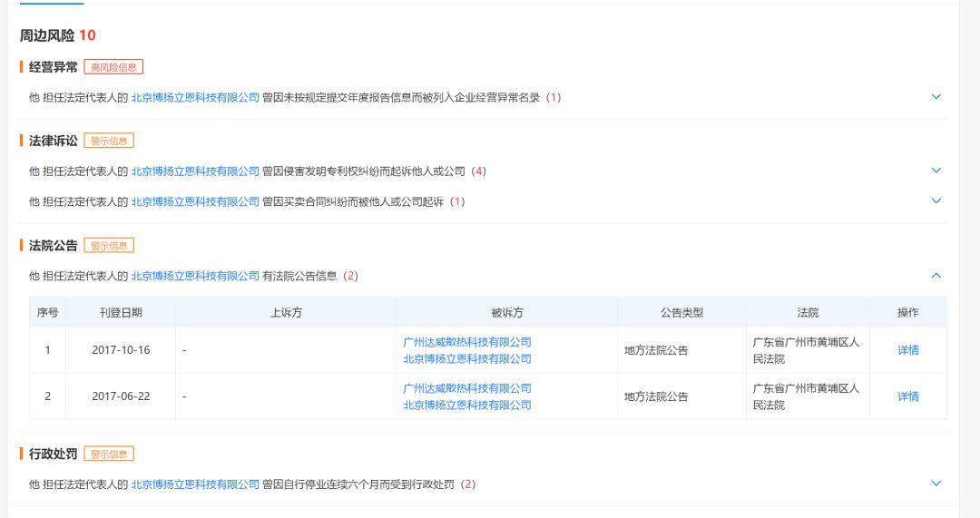Click the 警示信息 tag beside 行政处罚
The height and width of the screenshot is (518, 980).
(109, 454)
